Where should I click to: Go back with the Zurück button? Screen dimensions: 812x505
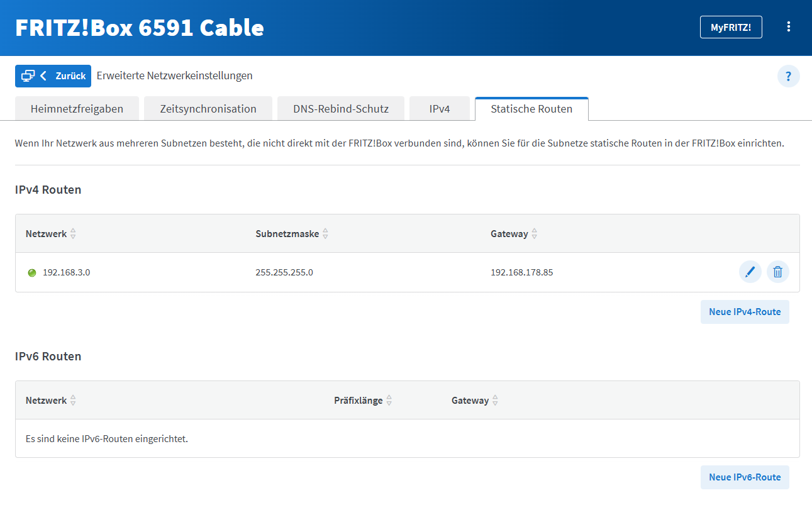[x=53, y=76]
